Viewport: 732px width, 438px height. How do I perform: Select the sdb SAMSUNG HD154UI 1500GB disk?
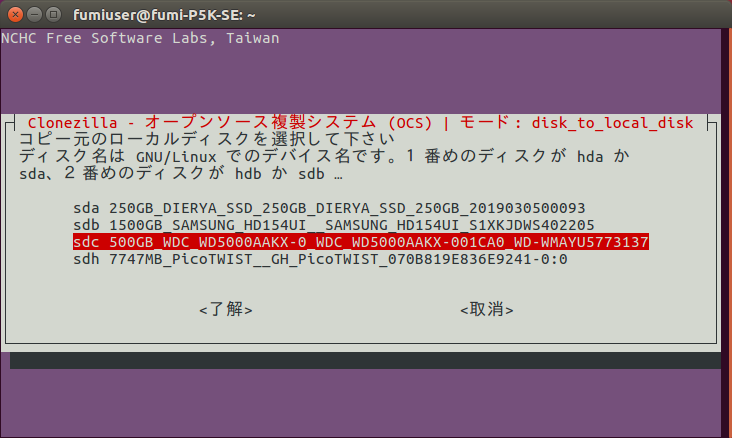coord(333,225)
